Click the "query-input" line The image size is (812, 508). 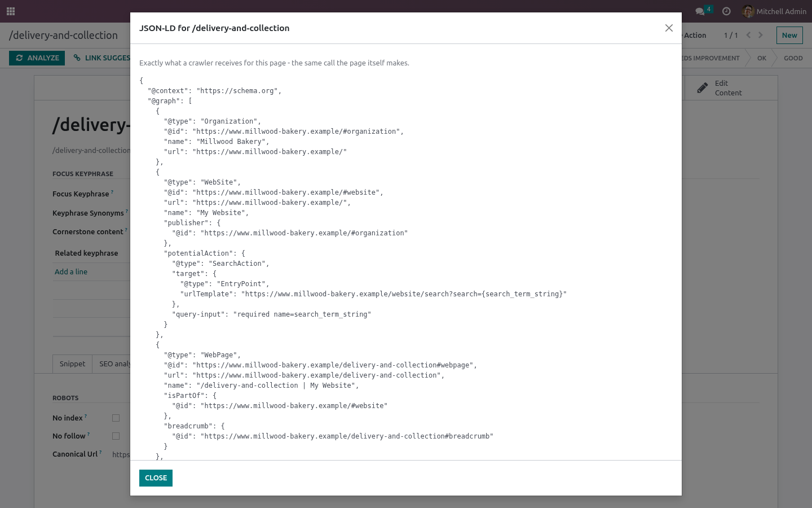(272, 314)
